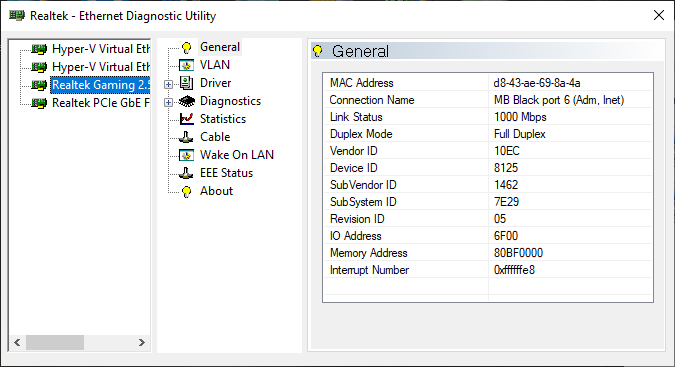Click the SubSystem ID row label
Screen dimensions: 675x367
tap(363, 202)
